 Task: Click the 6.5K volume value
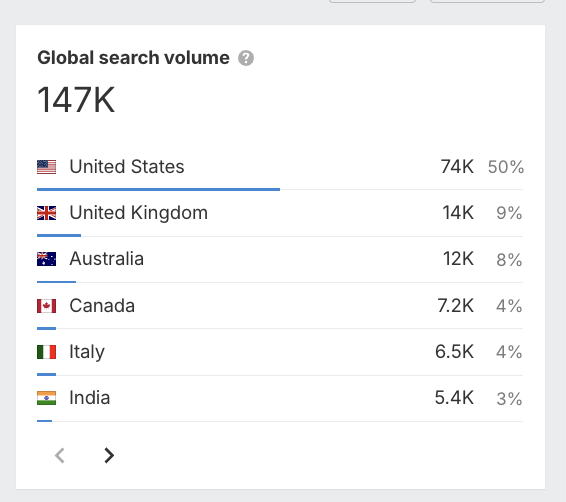[454, 352]
